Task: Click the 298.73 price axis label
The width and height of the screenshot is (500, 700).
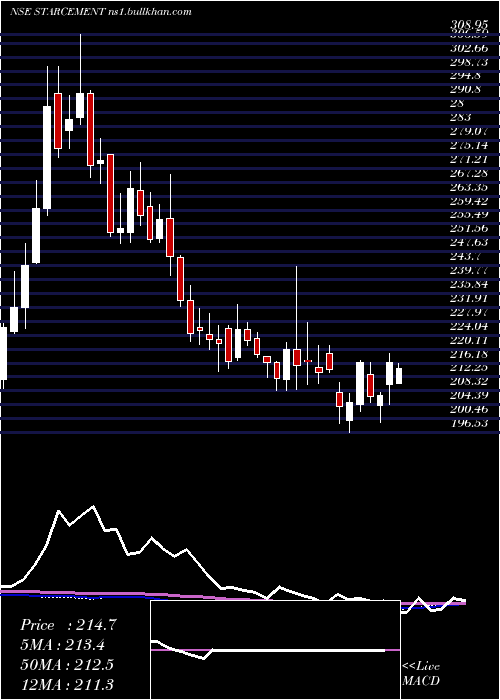Action: 469,62
